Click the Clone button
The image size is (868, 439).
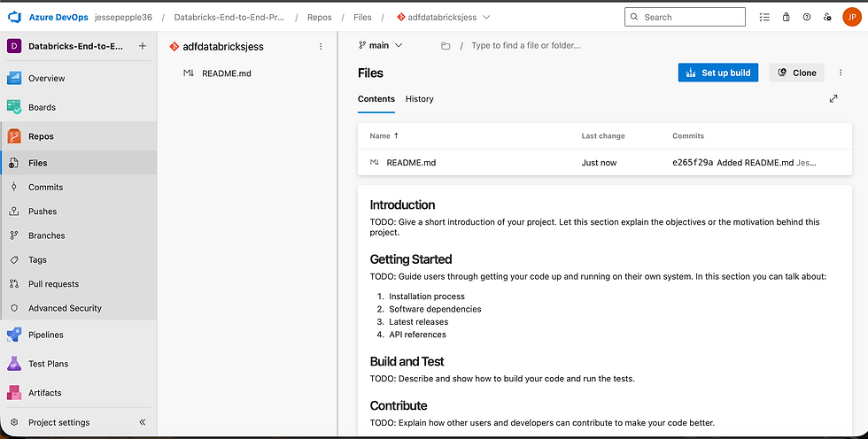click(796, 73)
